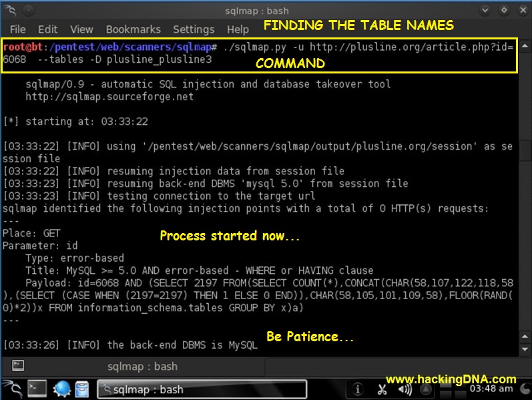Open the File menu
532x400 pixels.
[17, 29]
